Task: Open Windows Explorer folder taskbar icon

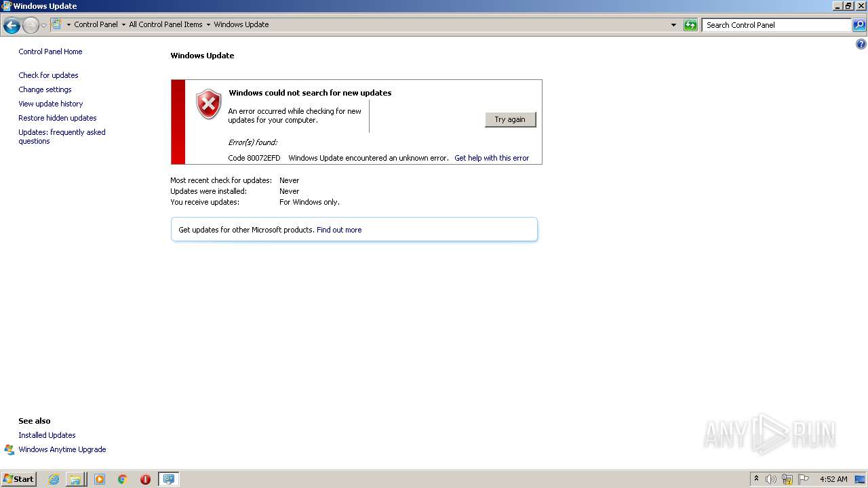Action: (75, 479)
